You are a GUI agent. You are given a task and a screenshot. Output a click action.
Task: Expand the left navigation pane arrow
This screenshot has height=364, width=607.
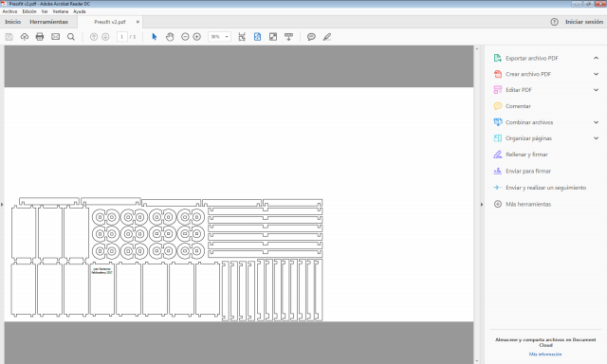point(2,204)
